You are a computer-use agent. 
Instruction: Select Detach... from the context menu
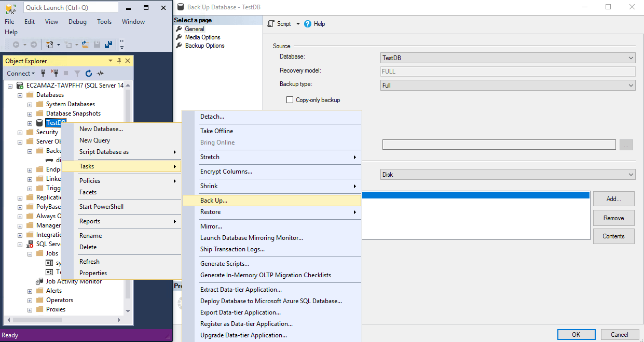click(213, 116)
